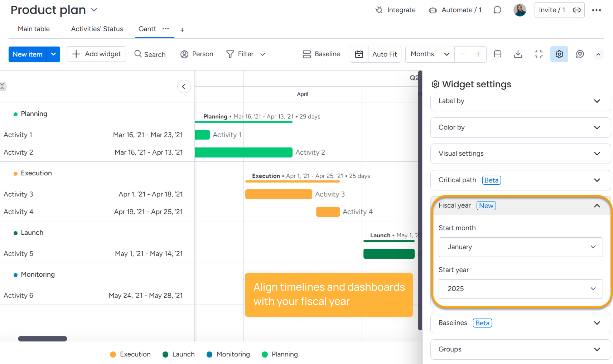This screenshot has height=364, width=613.
Task: Open the Start month January dropdown
Action: [x=520, y=247]
